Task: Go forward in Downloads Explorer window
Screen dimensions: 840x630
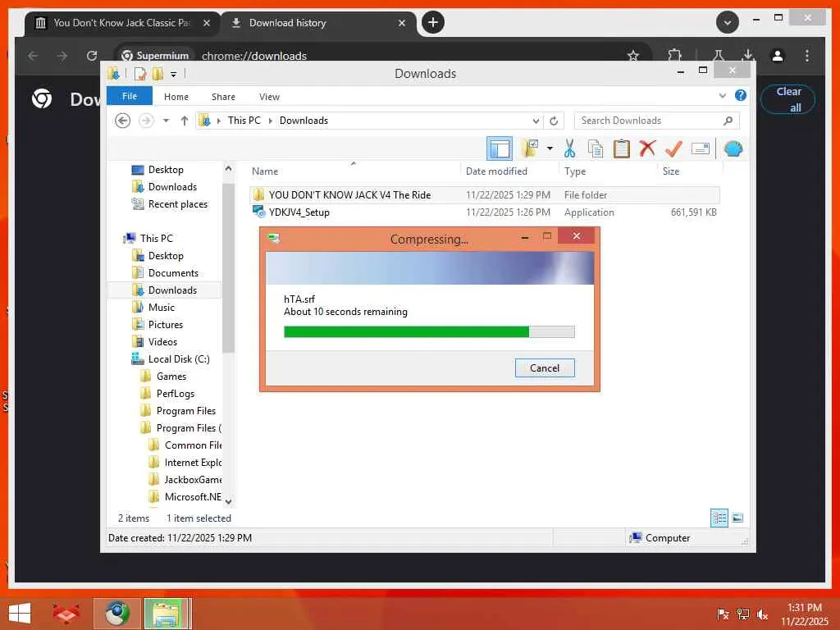Action: 146,121
